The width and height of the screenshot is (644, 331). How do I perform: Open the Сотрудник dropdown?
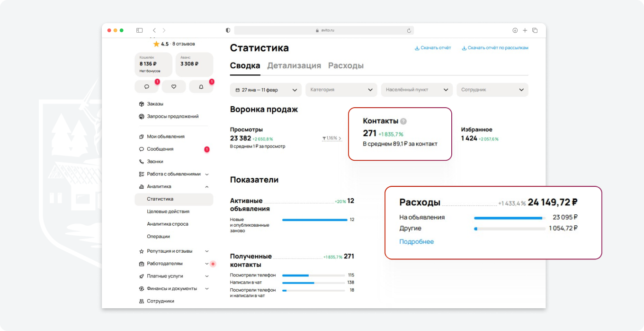click(492, 90)
